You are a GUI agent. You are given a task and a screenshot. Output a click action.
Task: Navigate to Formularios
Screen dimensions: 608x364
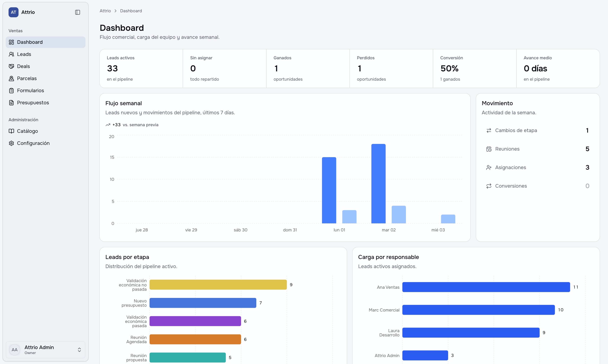pos(46,90)
